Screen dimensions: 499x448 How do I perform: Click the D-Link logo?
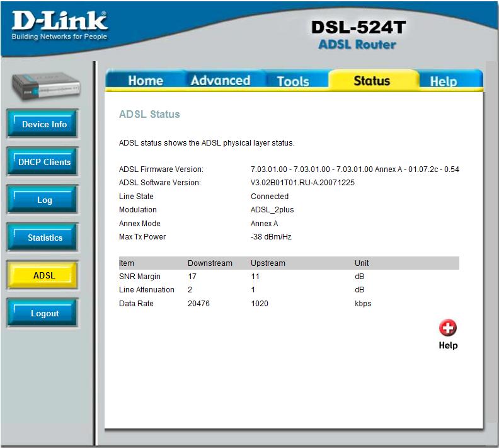point(60,23)
